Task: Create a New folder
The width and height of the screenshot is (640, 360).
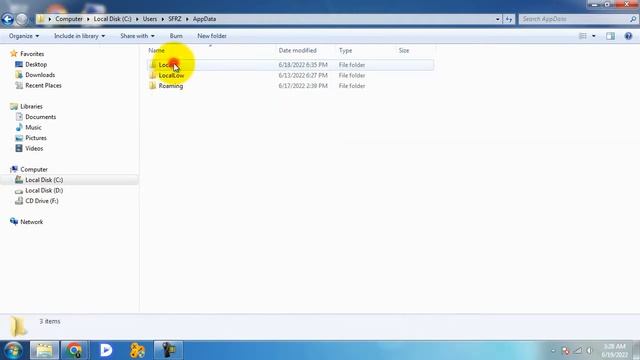Action: [x=212, y=36]
